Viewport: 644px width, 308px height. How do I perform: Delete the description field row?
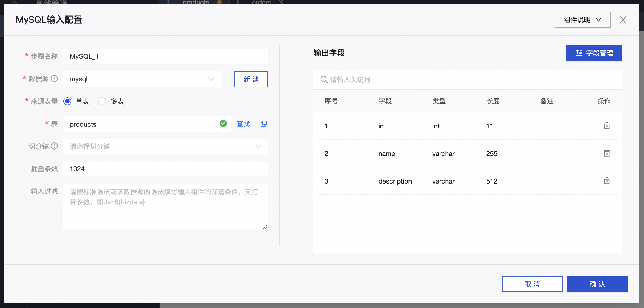tap(607, 181)
